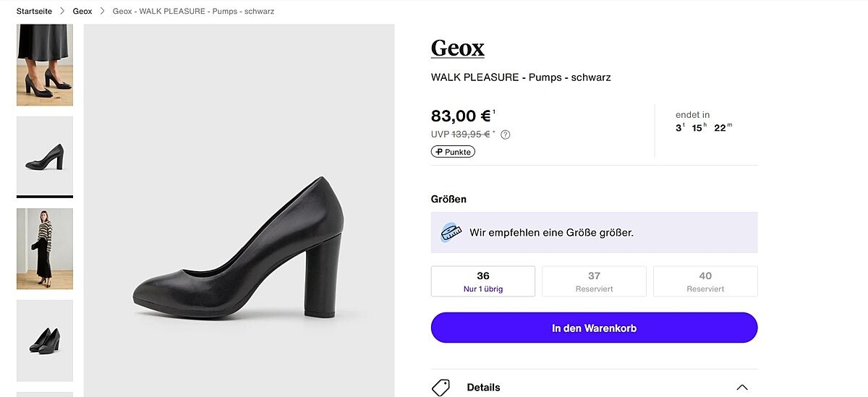Screen dimensions: 868x397
Task: Click the UVP info question mark icon
Action: click(x=506, y=135)
